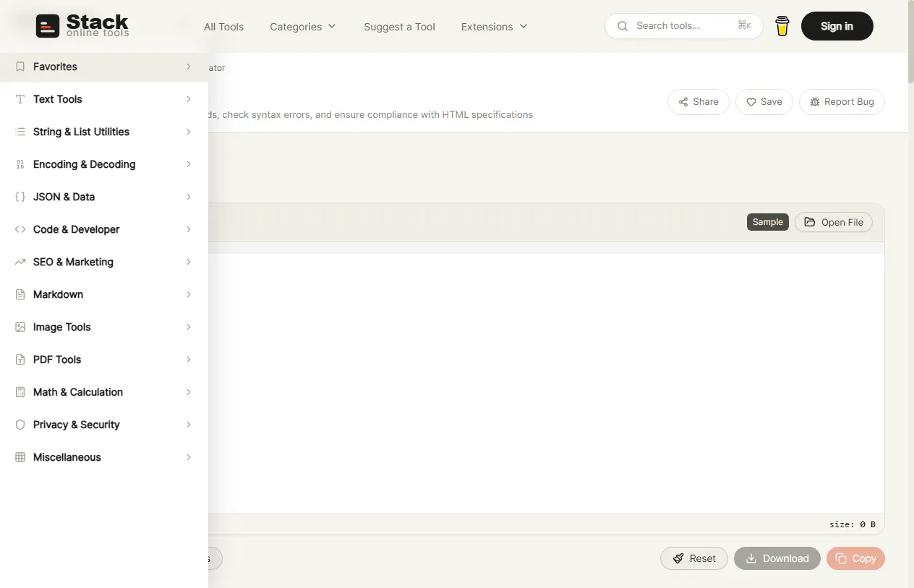Click the Encoding & Decoding binary icon
Screen dimensions: 914x588
[20, 164]
